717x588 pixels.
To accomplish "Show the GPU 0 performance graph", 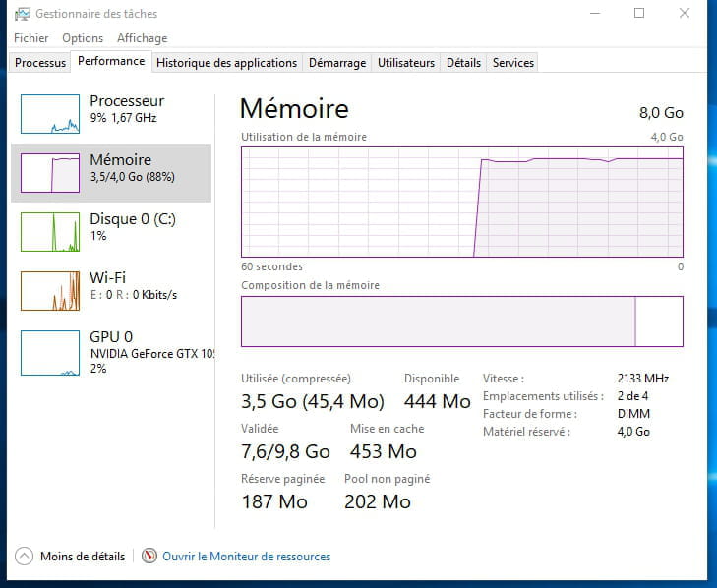I will coord(50,352).
